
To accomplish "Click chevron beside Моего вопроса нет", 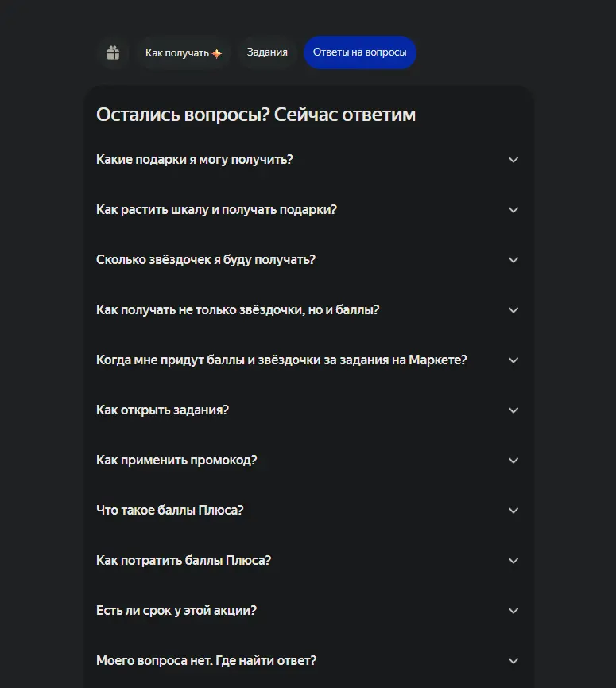I will coord(513,660).
